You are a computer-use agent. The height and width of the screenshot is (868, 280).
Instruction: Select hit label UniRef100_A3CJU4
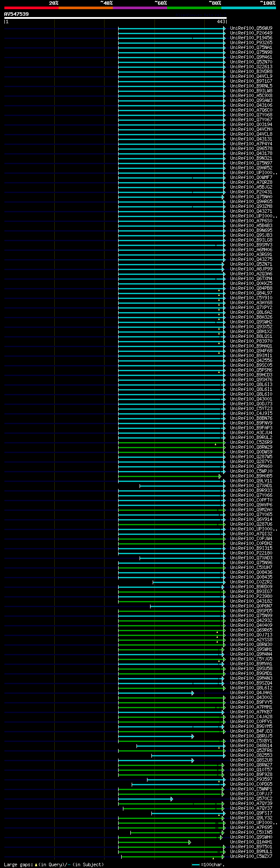[251, 433]
